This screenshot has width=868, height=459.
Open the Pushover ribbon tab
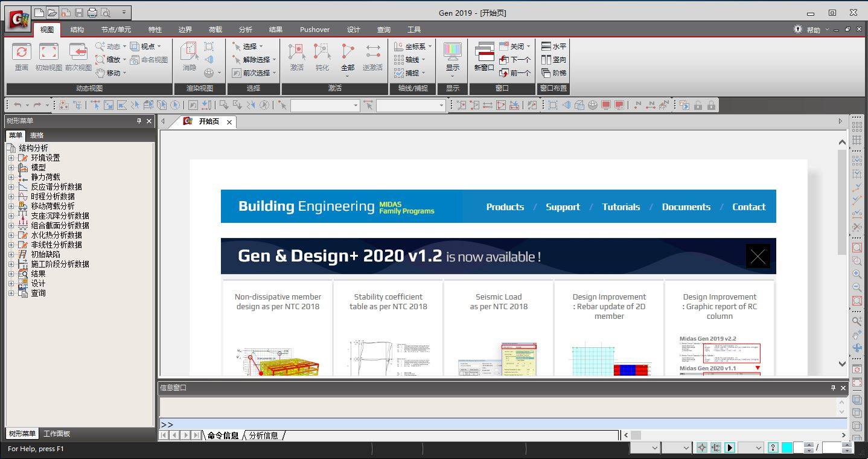(x=314, y=30)
